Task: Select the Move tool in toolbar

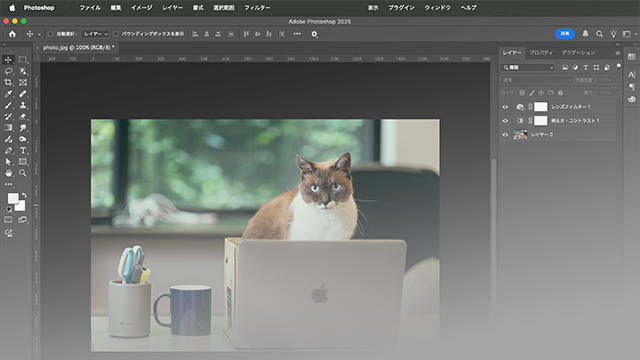Action: point(8,60)
